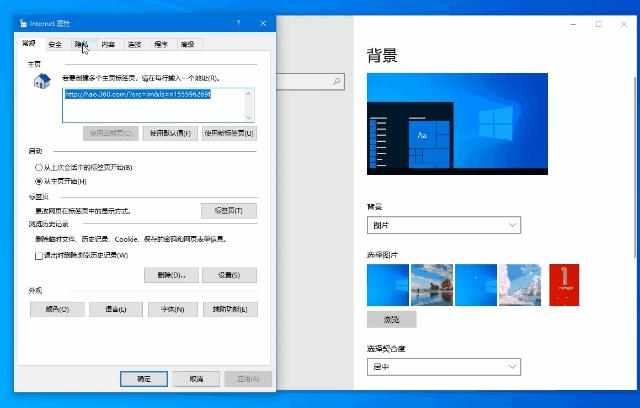This screenshot has height=408, width=640.
Task: Click the blue house homepage icon
Action: pos(42,81)
